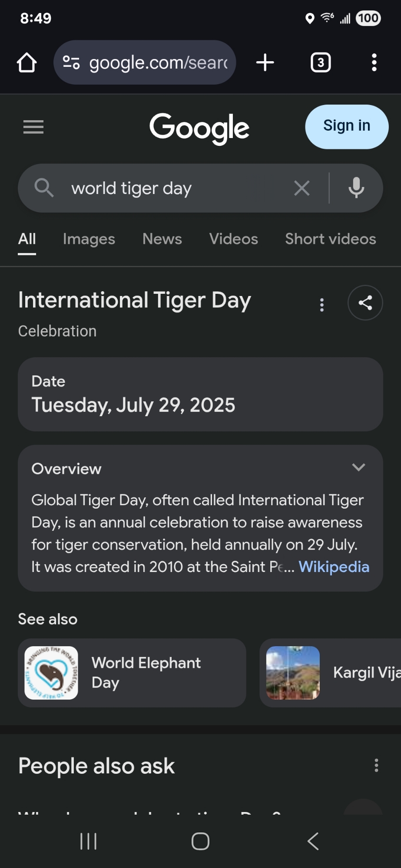Screen dimensions: 401x868
Task: Switch to the News tab
Action: coord(162,239)
